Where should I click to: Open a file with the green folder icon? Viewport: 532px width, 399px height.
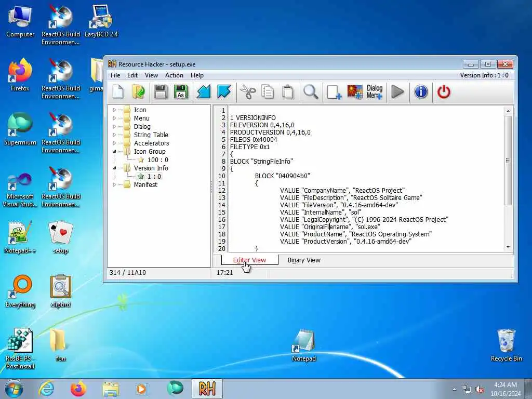[x=138, y=92]
